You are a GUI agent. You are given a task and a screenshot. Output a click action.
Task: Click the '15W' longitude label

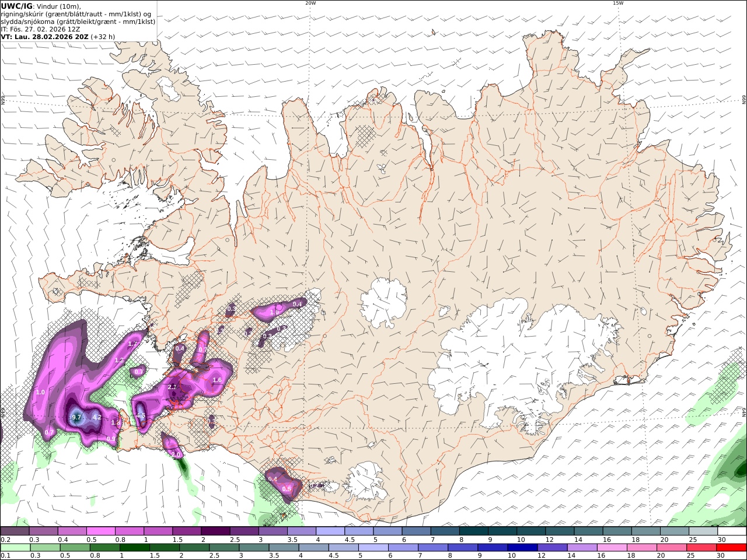pos(618,3)
